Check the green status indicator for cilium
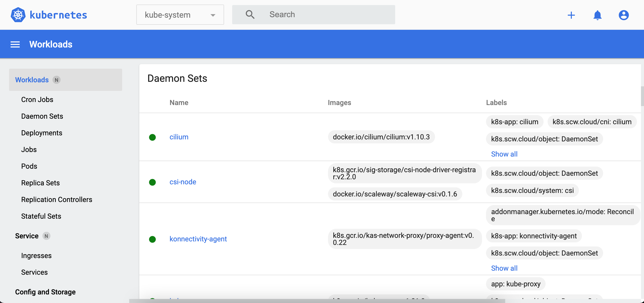The width and height of the screenshot is (644, 303). [152, 137]
